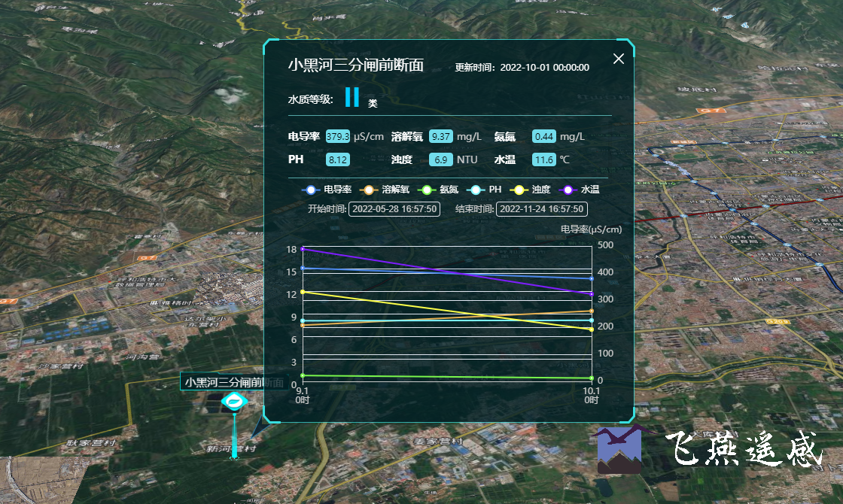This screenshot has width=843, height=504.
Task: Click the 氨氮 value badge 0.44
Action: (x=543, y=137)
